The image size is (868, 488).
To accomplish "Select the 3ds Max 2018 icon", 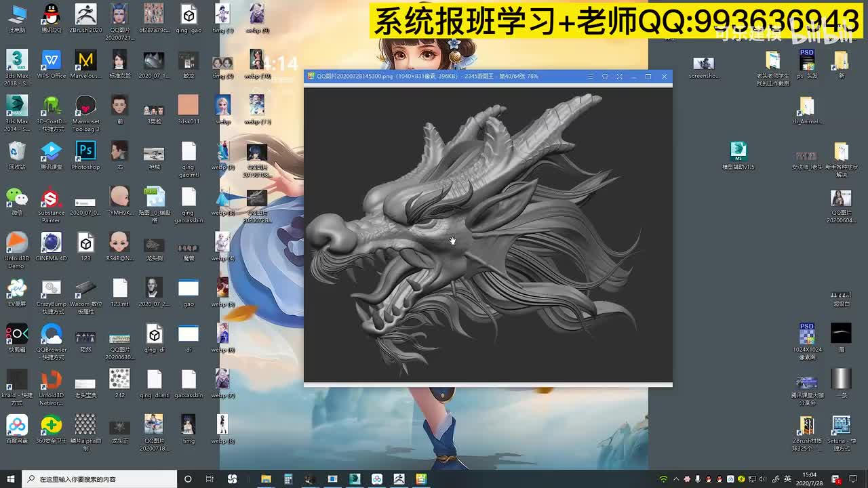I will (16, 68).
